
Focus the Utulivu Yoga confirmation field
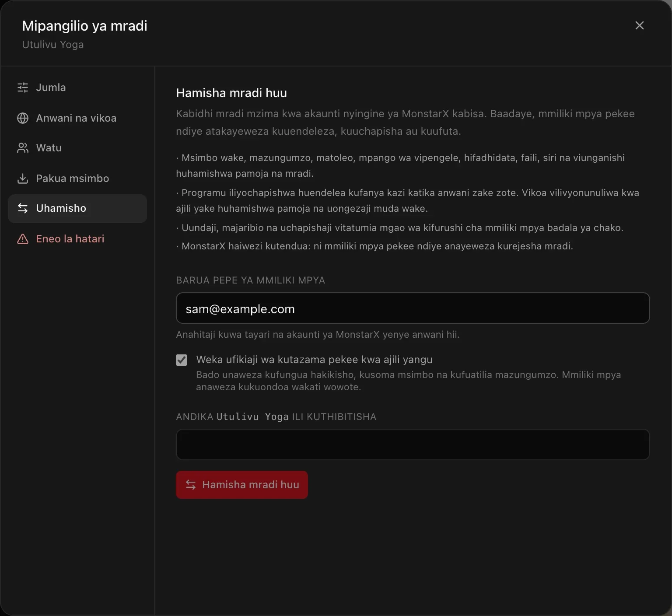[x=413, y=444]
